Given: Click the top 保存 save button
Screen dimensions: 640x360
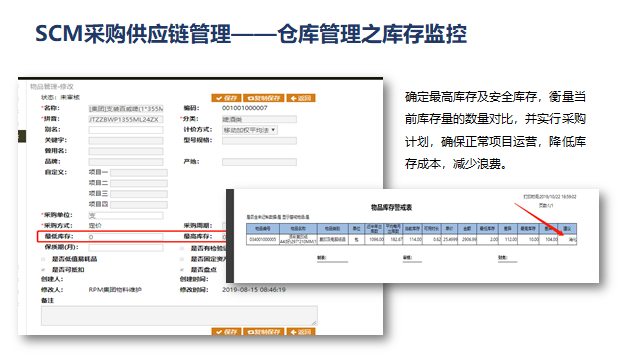Looking at the screenshot, I should [226, 98].
